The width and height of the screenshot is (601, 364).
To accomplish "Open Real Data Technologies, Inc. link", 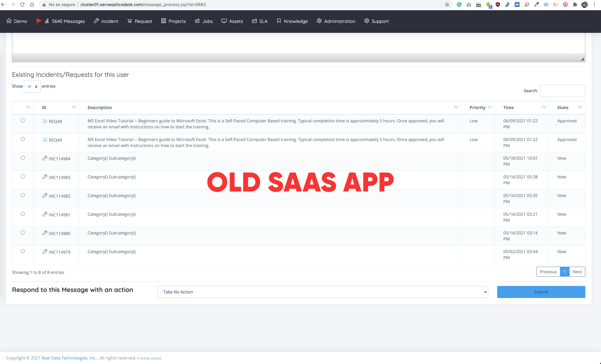I will click(x=69, y=358).
